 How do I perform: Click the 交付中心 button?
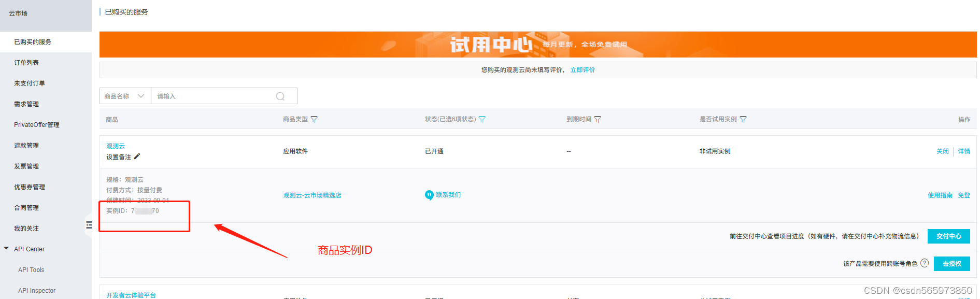tap(949, 236)
